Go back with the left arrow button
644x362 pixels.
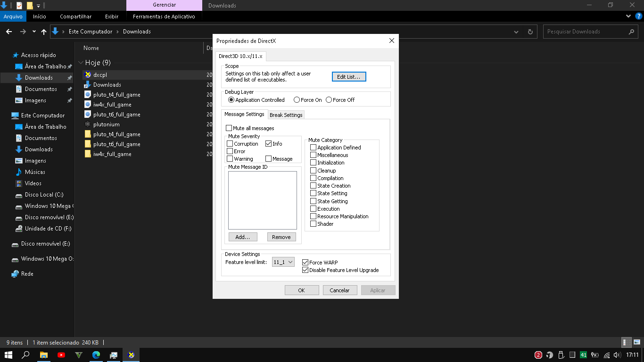click(8, 32)
